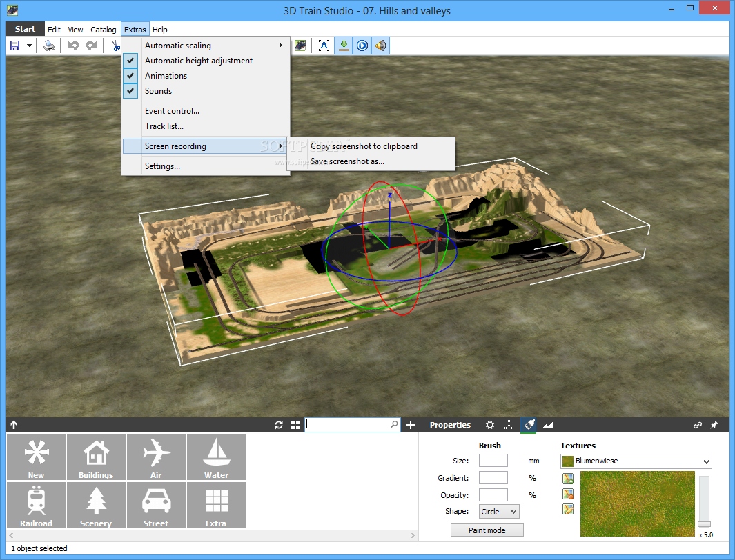Open the Shape Circle dropdown
This screenshot has height=560, width=735.
tap(499, 511)
